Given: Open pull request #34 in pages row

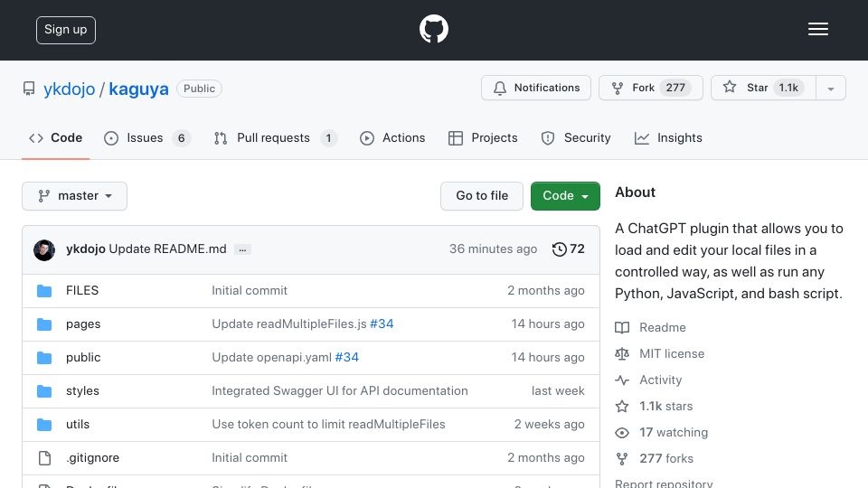Looking at the screenshot, I should click(382, 324).
